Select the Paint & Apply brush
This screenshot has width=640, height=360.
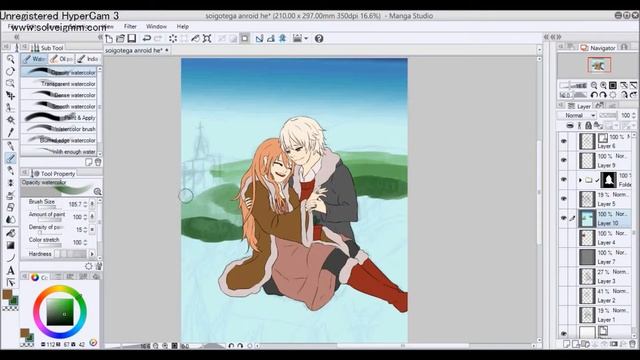58,118
